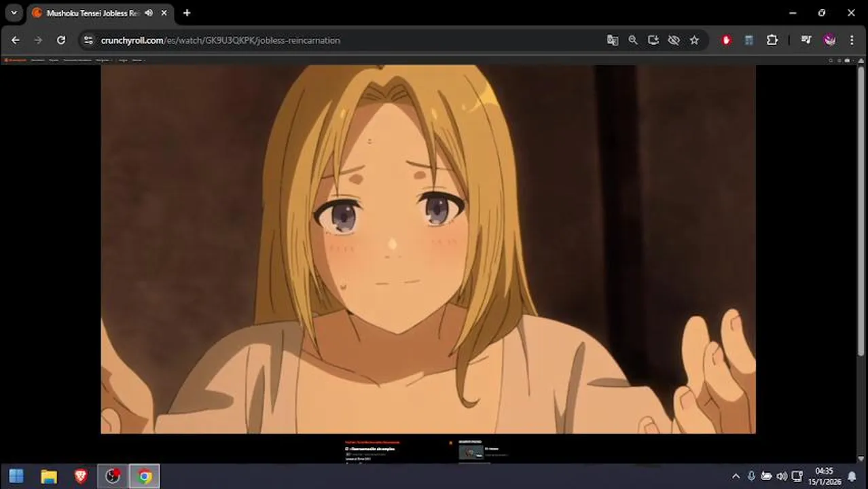Open the red hand ad-blocker extension
The width and height of the screenshot is (868, 489).
(727, 40)
